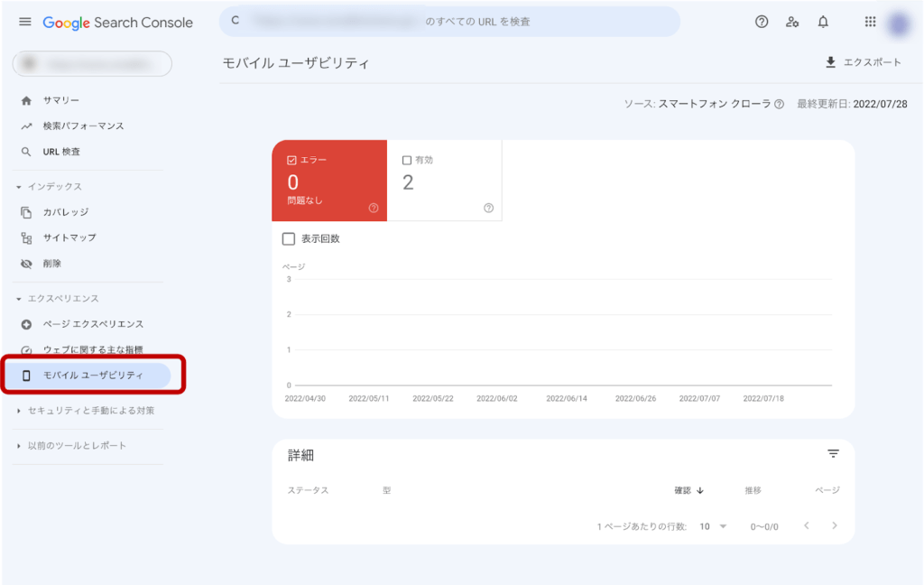Open help icon next to スマートフォン クローラ

779,105
